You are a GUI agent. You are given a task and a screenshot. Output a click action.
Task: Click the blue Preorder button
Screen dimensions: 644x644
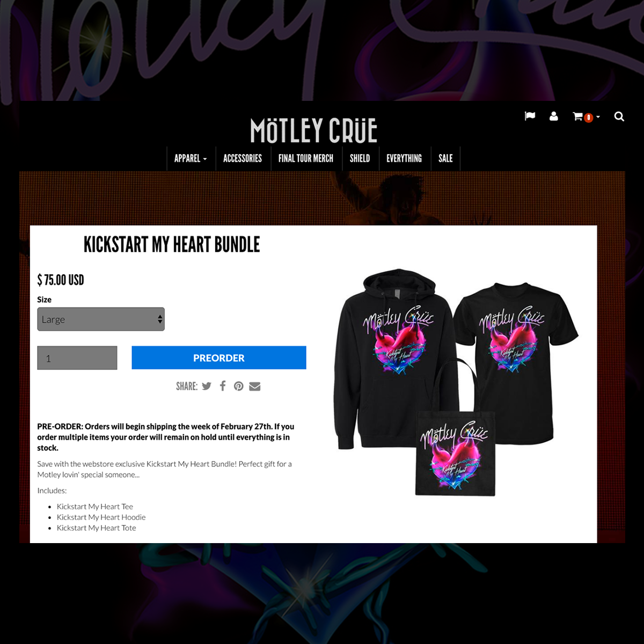tap(219, 357)
